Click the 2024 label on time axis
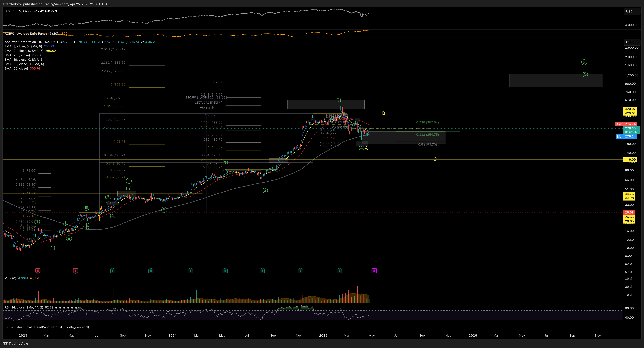 click(x=173, y=336)
